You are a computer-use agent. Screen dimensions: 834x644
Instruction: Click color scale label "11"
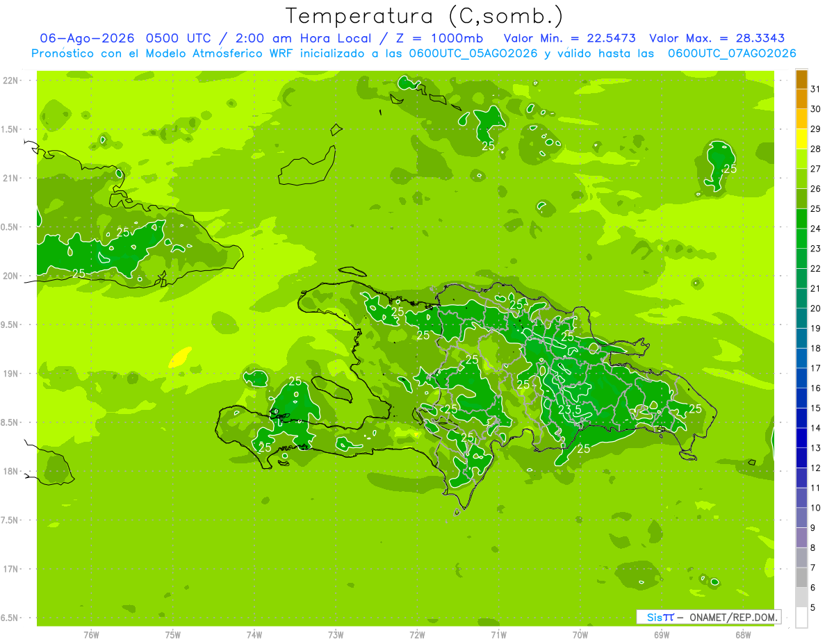tap(816, 488)
